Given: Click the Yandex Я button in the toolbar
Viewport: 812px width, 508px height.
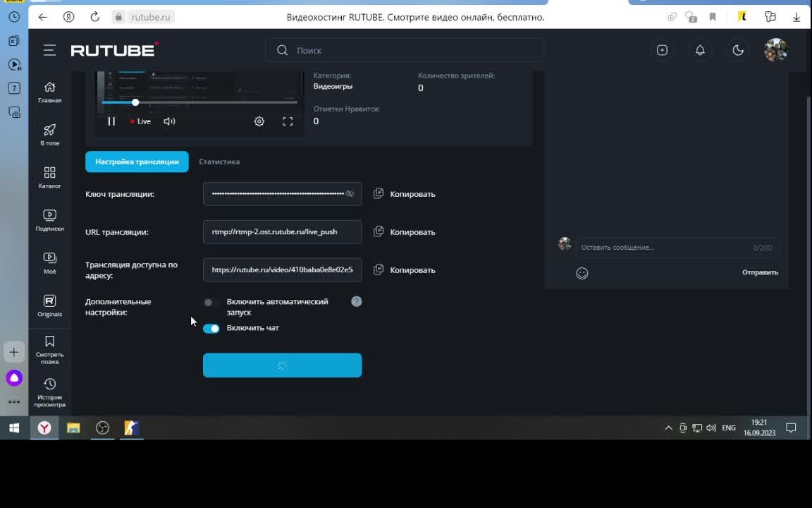Looking at the screenshot, I should pos(68,17).
